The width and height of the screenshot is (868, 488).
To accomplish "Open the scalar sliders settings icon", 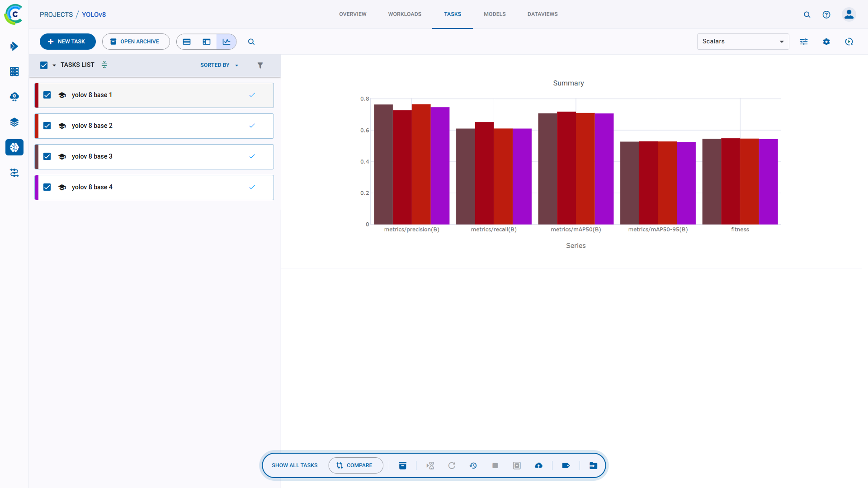I will (x=804, y=42).
